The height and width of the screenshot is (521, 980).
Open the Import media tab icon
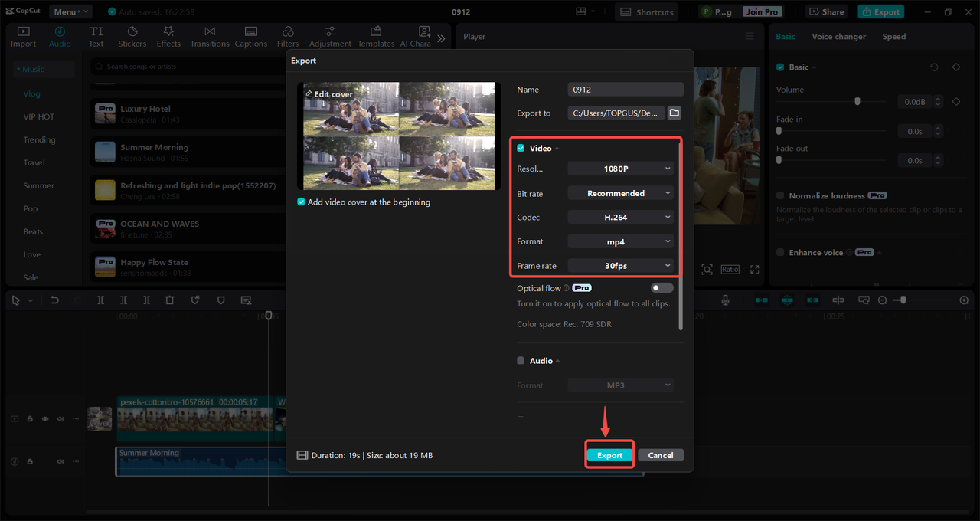coord(23,31)
